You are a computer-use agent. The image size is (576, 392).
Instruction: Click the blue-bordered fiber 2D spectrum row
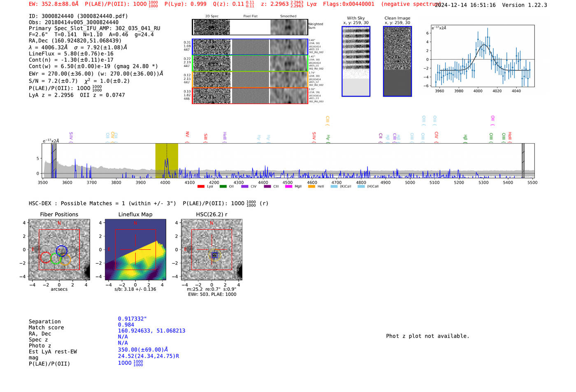click(250, 47)
